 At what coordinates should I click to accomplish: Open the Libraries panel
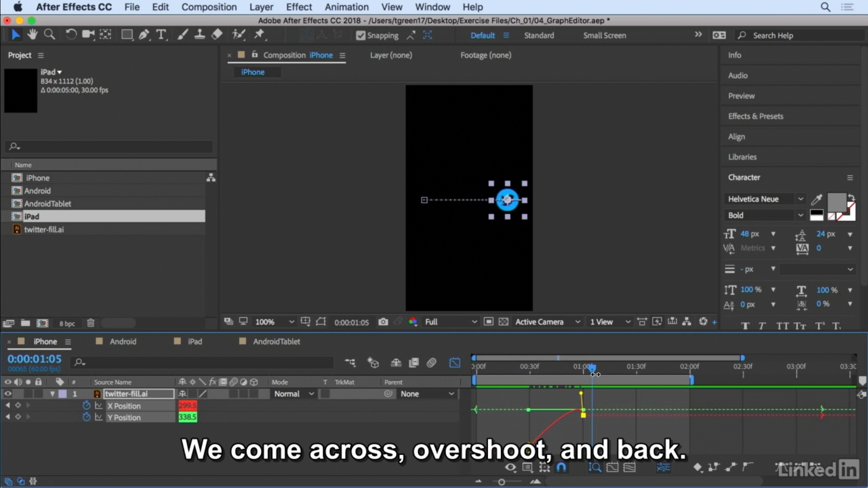coord(742,157)
